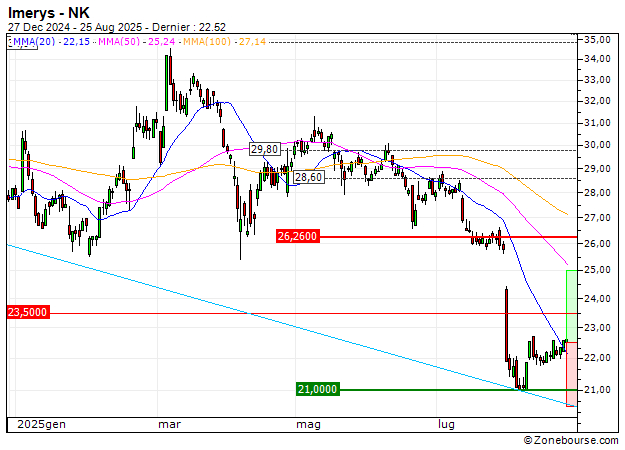Click the red 23,5000 level label
The width and height of the screenshot is (625, 450).
coord(28,312)
